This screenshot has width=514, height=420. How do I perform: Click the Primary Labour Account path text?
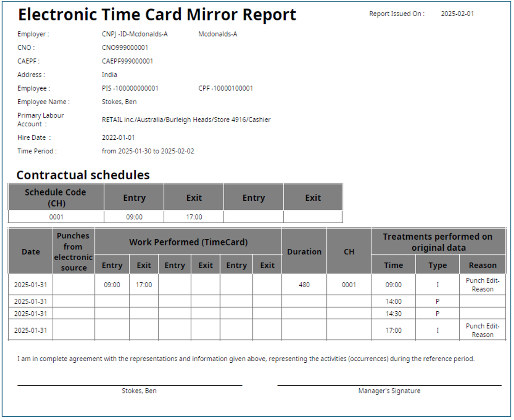(x=186, y=120)
